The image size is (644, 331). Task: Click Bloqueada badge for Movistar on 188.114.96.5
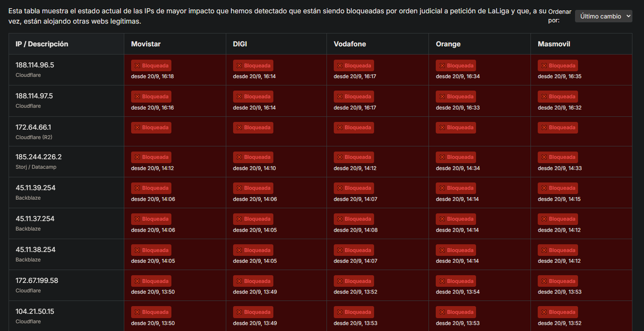click(151, 66)
